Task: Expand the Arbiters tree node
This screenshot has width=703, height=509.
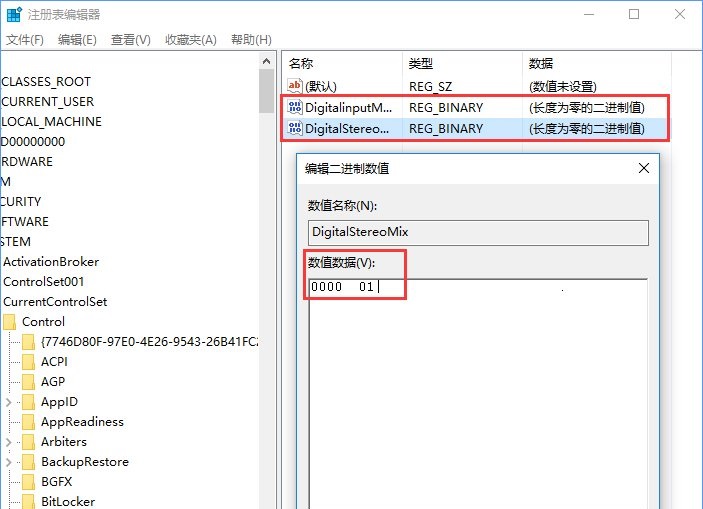Action: (9, 441)
